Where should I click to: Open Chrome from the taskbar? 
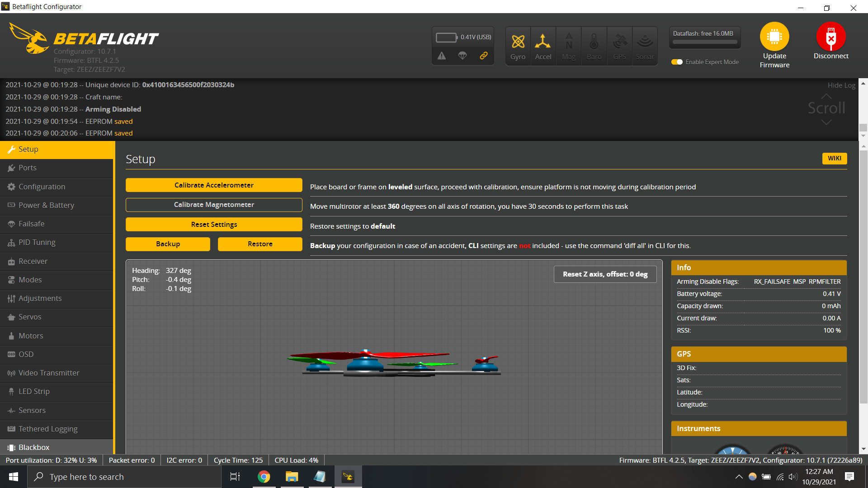264,476
